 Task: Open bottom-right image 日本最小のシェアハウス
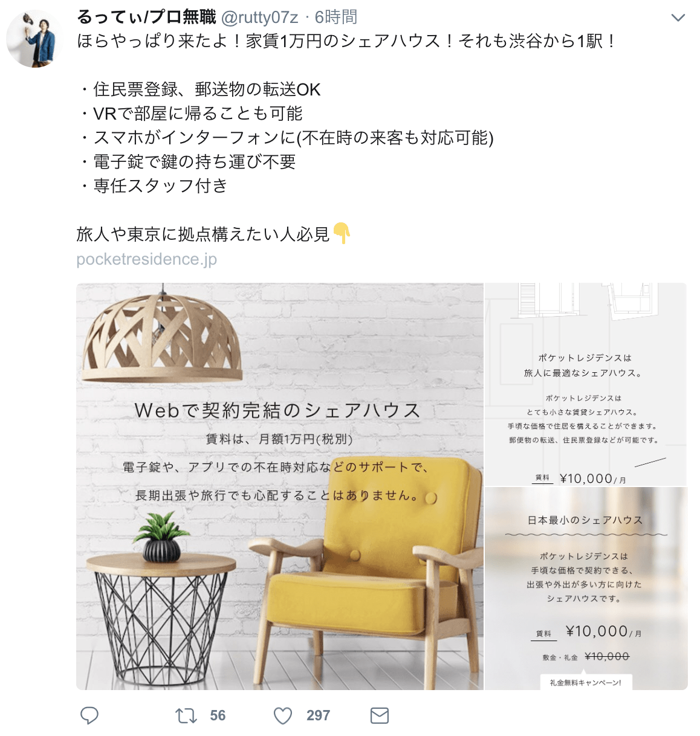tap(586, 589)
